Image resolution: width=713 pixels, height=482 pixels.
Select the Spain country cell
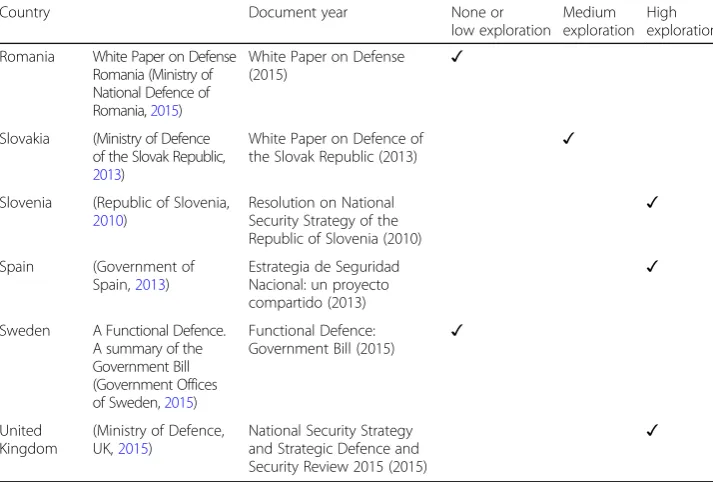[17, 267]
